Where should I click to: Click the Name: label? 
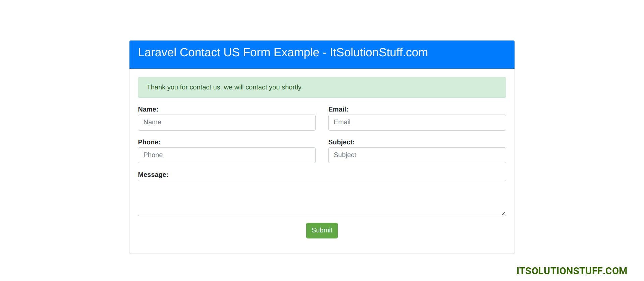[148, 109]
